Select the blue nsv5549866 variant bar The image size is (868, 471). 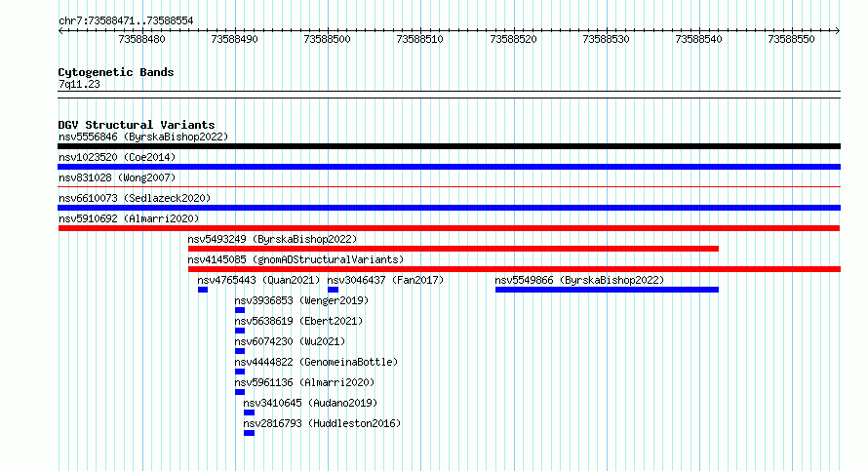[x=607, y=290]
